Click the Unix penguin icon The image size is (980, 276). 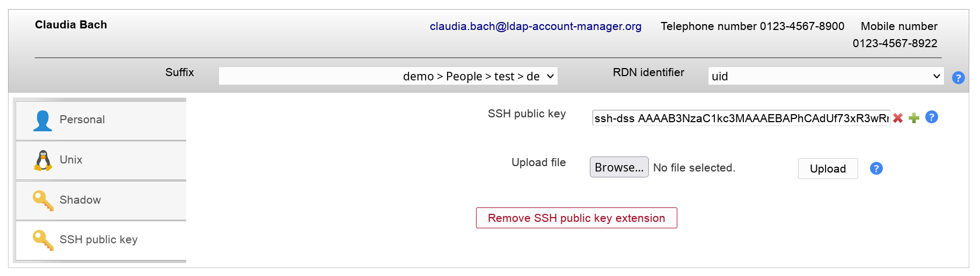coord(43,160)
